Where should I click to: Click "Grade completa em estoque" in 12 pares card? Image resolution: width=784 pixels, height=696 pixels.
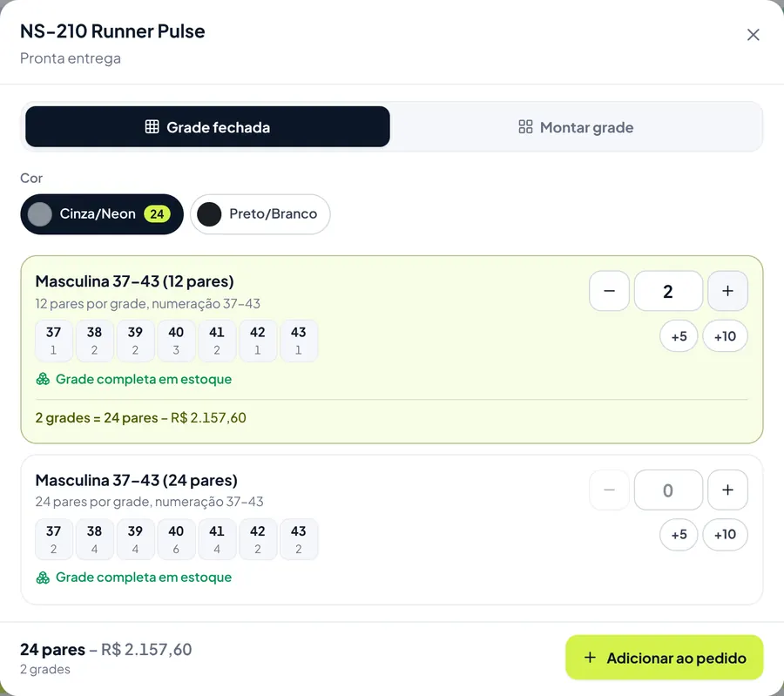[144, 379]
